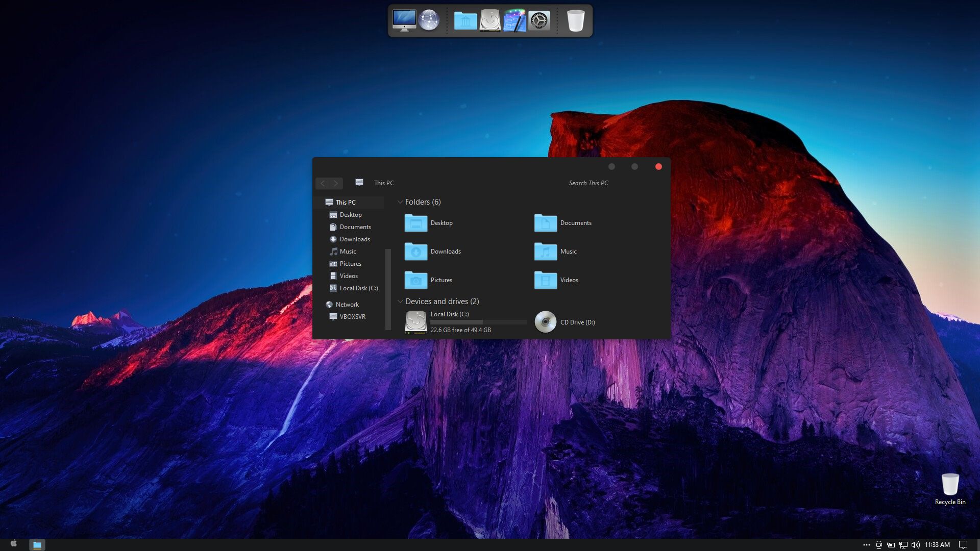Select Network in the navigation pane
This screenshot has width=980, height=551.
[347, 305]
